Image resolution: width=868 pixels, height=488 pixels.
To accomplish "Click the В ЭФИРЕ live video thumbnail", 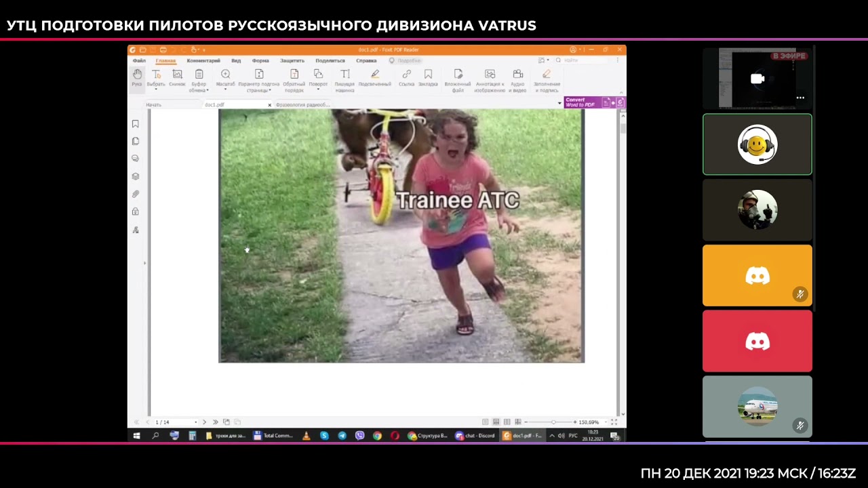I will click(757, 79).
